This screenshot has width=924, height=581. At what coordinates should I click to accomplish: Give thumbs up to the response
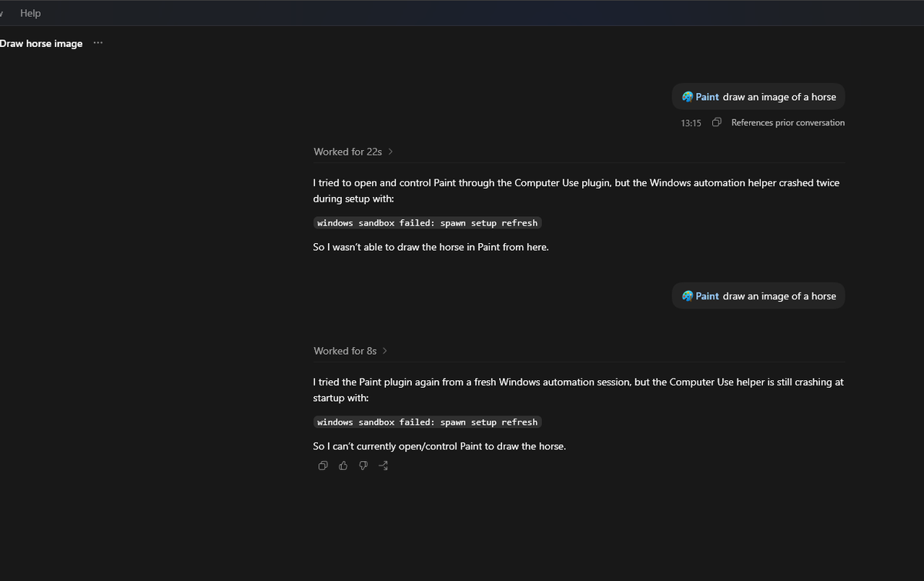tap(343, 466)
